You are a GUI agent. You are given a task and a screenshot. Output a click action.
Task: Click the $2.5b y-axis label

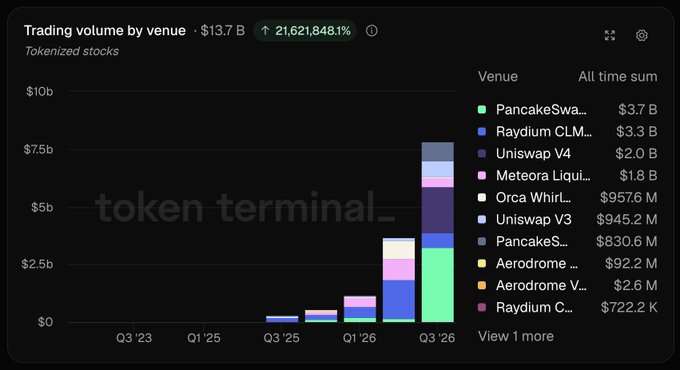coord(37,264)
